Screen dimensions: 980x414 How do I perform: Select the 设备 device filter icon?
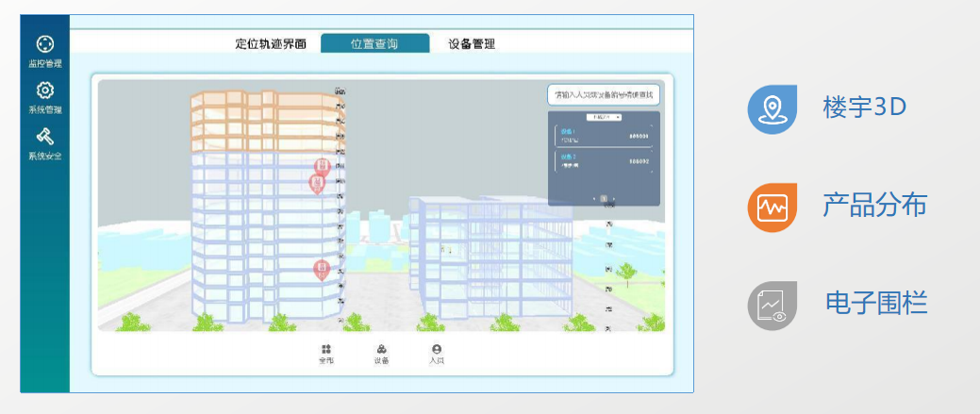381,350
